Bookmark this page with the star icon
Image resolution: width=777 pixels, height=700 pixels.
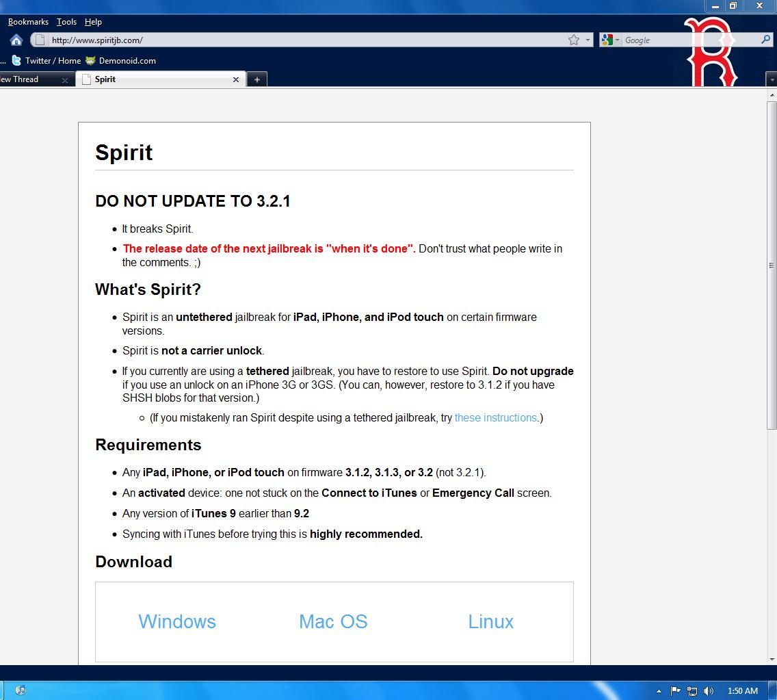tap(573, 40)
